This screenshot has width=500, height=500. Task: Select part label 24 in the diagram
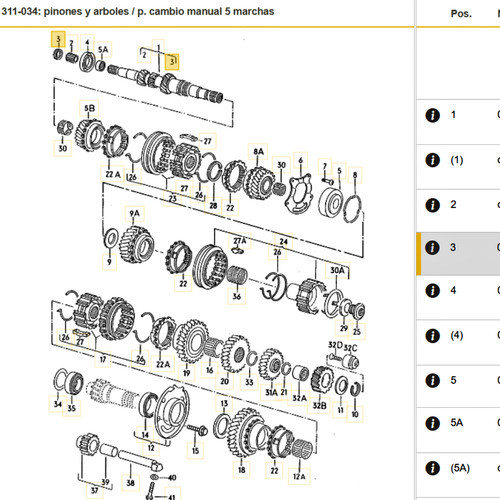(284, 241)
